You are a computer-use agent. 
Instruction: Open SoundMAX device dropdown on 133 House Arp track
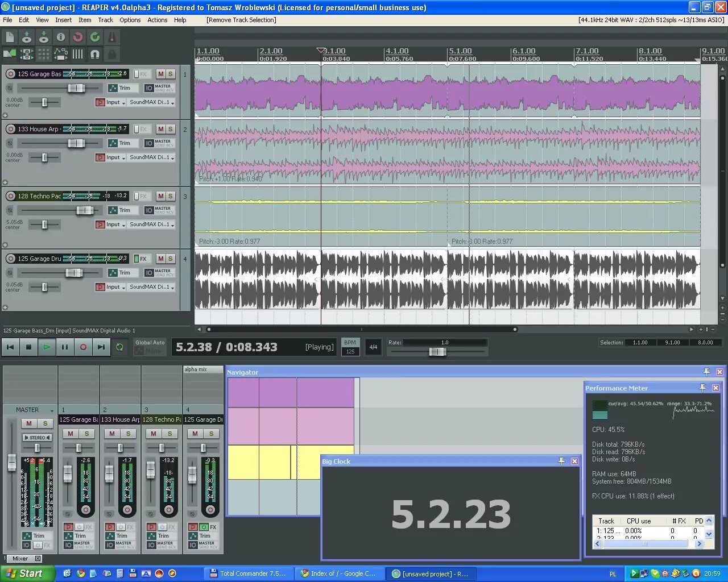coord(151,157)
